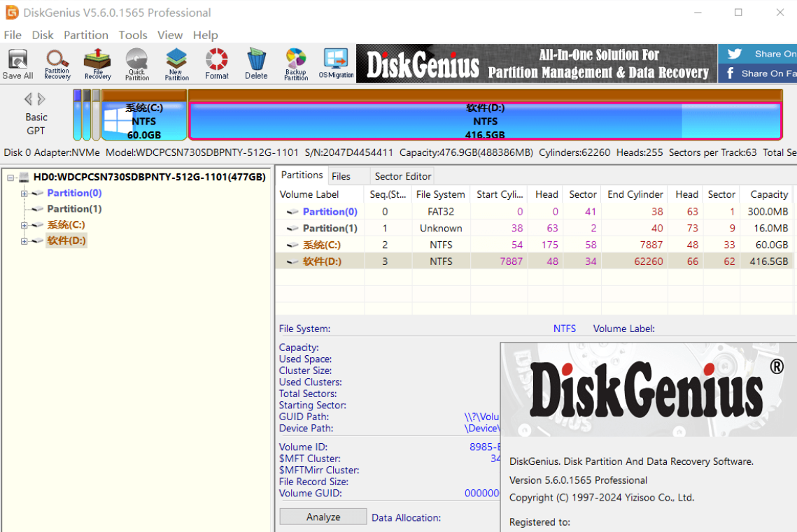Click drive icon in 系统(C:) table row

[292, 245]
